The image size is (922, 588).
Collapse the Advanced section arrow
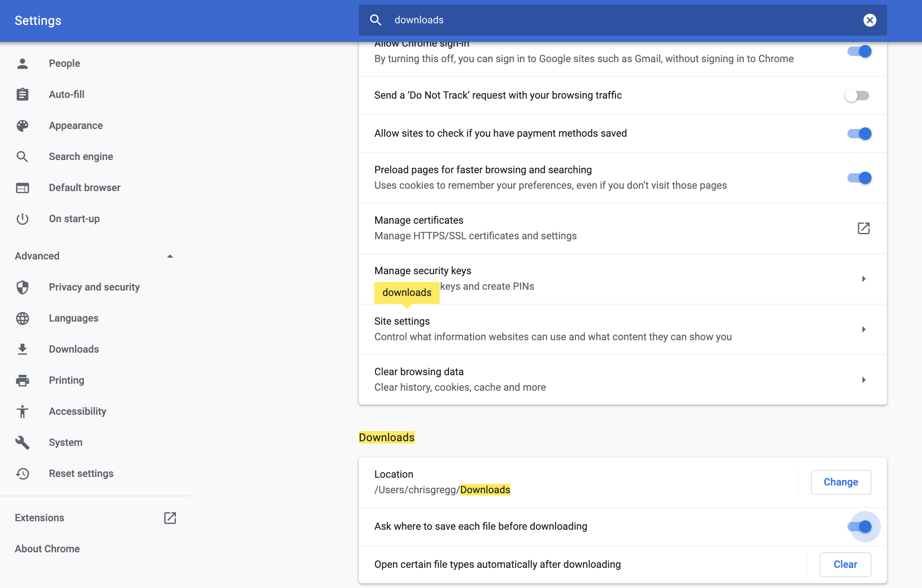[x=170, y=256]
